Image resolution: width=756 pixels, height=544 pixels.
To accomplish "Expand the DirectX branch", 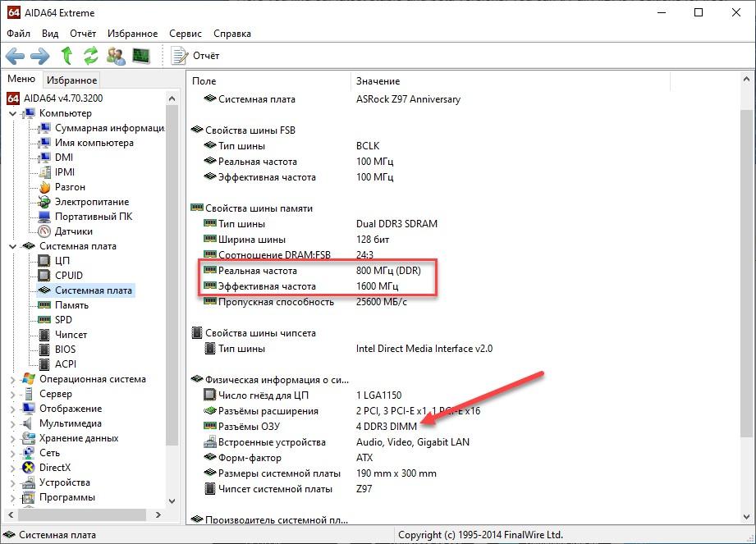I will [x=12, y=469].
